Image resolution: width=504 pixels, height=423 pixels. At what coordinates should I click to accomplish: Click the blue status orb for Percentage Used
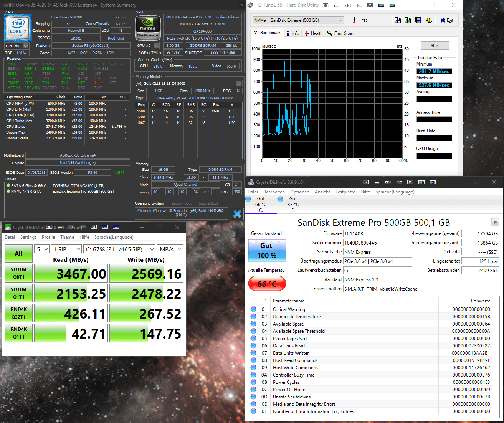(253, 338)
